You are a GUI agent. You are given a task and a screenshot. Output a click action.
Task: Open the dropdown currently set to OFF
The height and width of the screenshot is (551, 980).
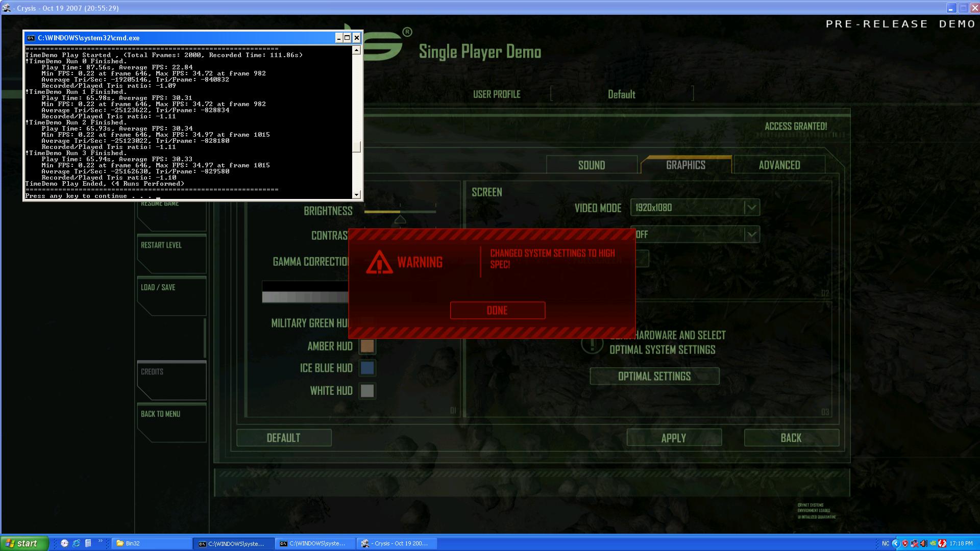[695, 234]
